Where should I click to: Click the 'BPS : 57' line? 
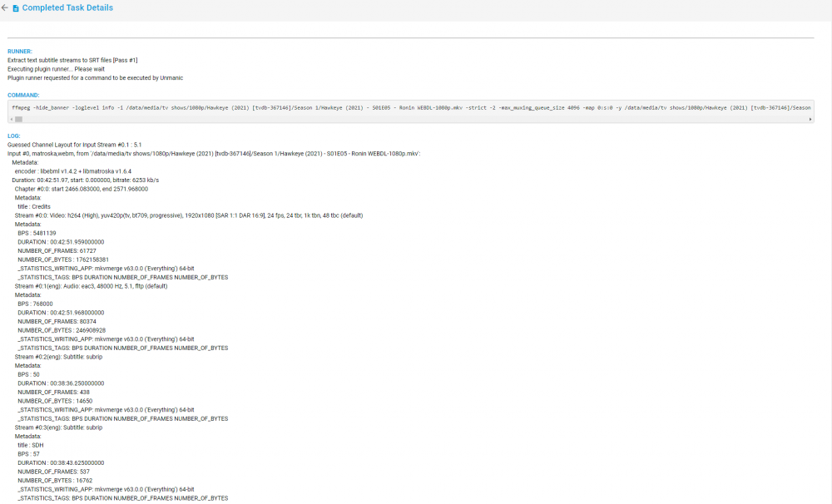(28, 454)
